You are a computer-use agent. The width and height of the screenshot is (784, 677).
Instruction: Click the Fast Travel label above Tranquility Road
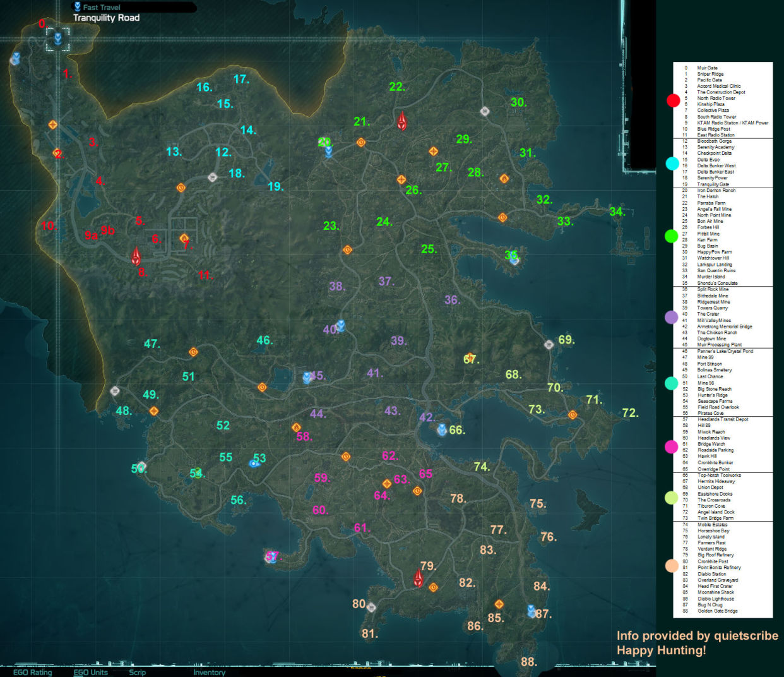click(102, 8)
